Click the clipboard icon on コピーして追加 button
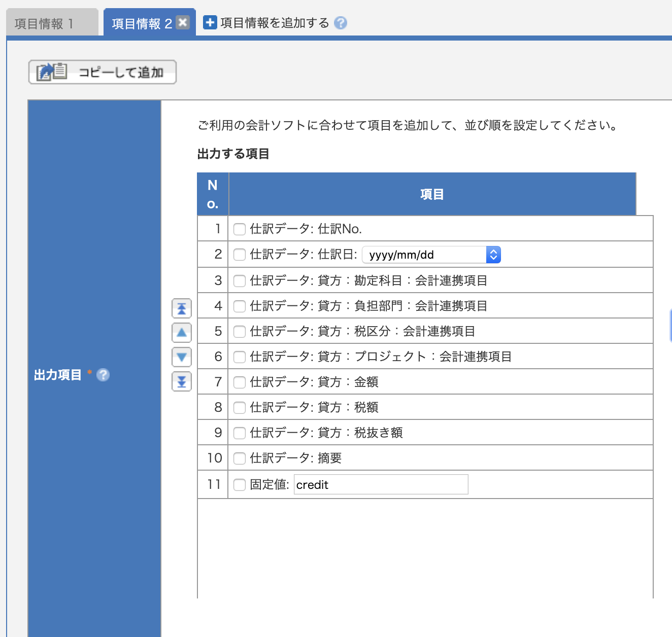The image size is (672, 637). coord(52,72)
